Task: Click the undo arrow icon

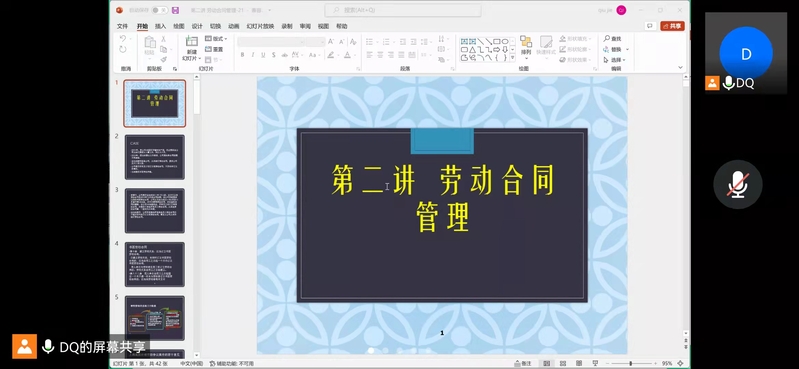Action: [122, 39]
